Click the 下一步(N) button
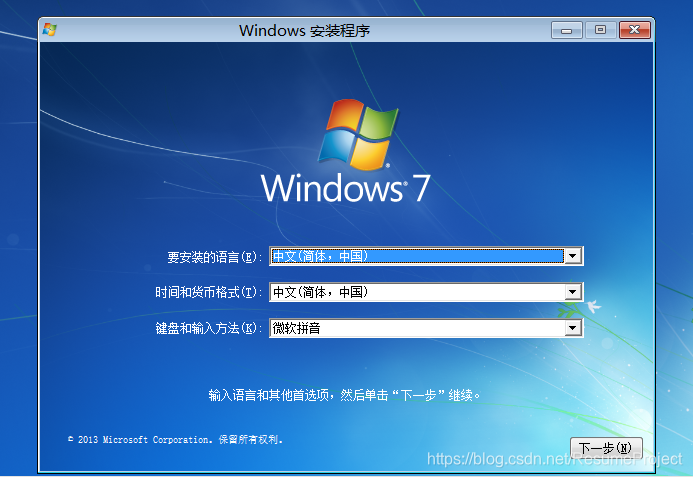 pos(606,448)
